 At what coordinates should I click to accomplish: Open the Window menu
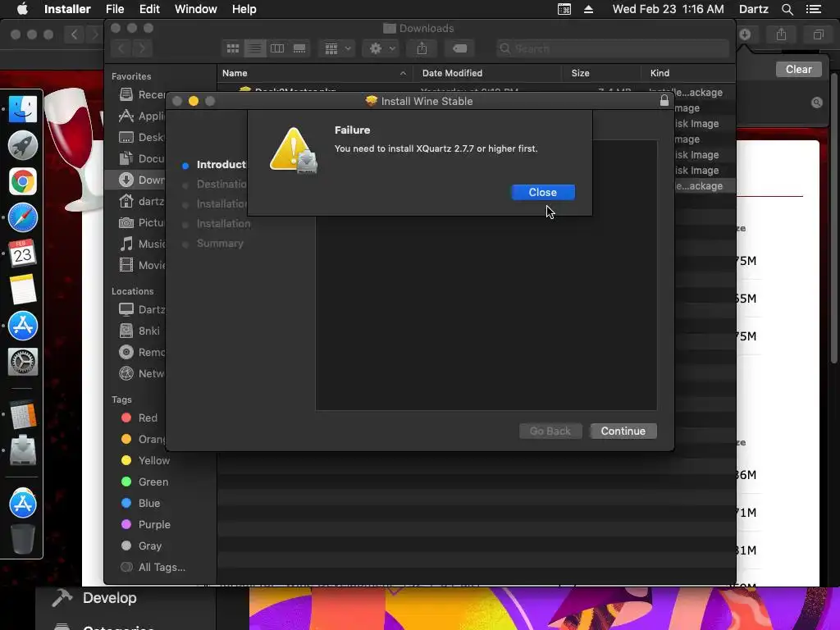tap(195, 9)
